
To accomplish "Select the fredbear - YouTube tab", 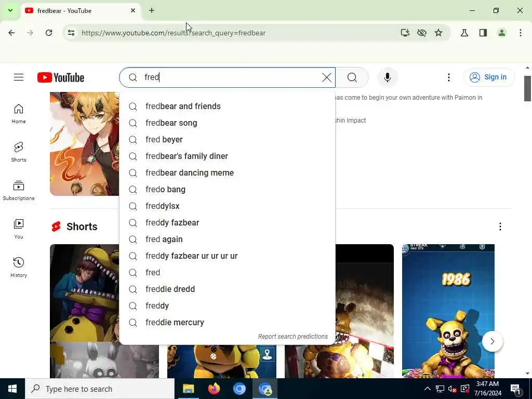I will (x=82, y=10).
